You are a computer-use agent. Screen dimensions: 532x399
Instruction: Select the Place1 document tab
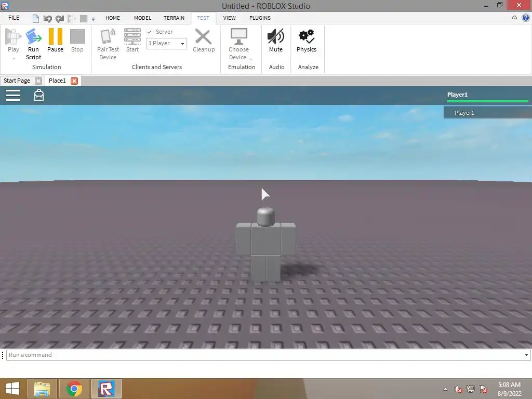click(57, 81)
